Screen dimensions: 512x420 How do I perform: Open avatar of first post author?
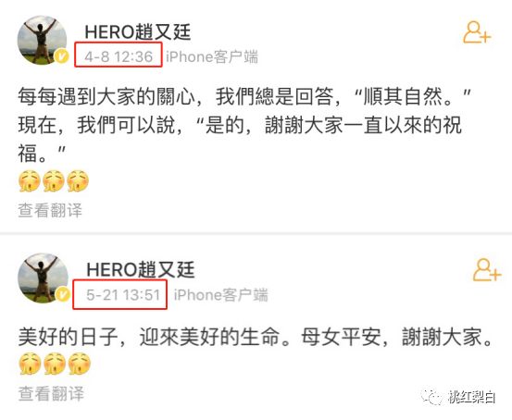pos(42,40)
